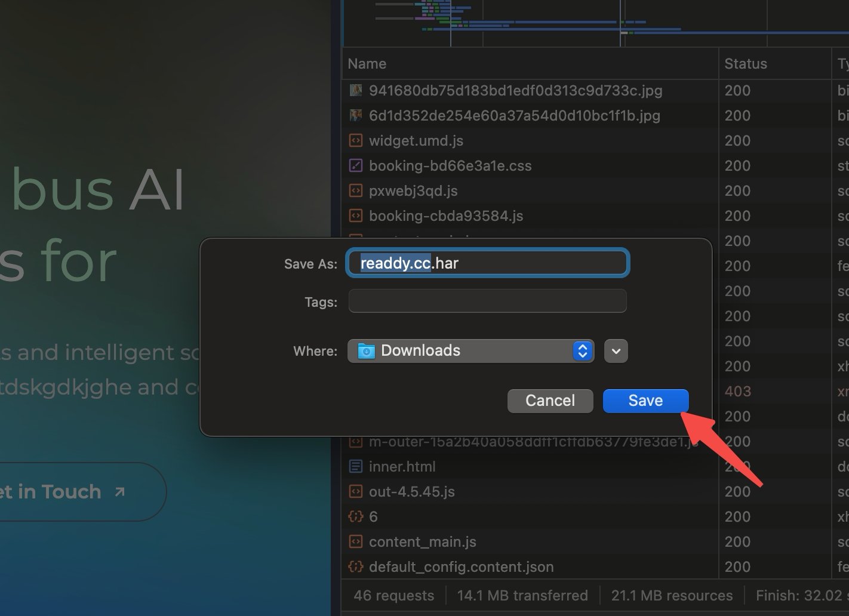Image resolution: width=849 pixels, height=616 pixels.
Task: Click the network timeline overview graph
Action: pos(596,23)
